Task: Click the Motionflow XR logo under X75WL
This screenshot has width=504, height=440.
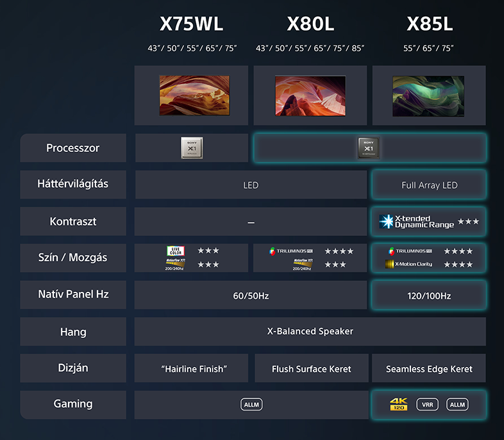Action: [175, 264]
